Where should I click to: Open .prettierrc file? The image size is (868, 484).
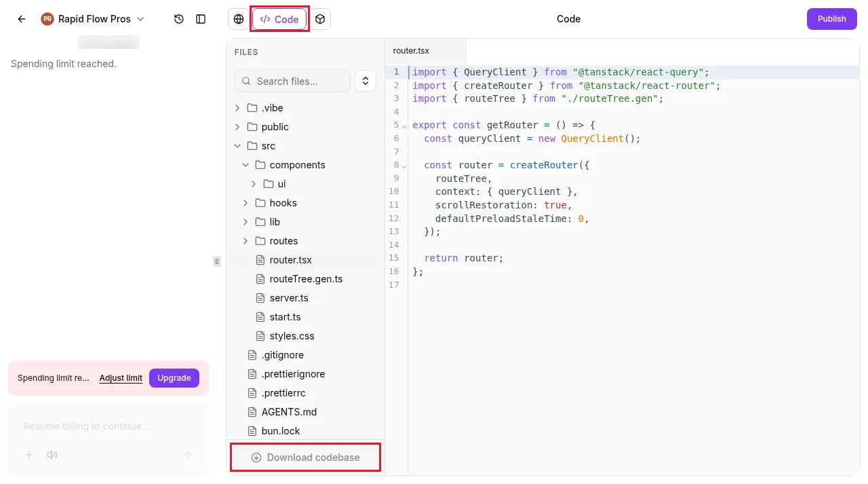click(283, 393)
